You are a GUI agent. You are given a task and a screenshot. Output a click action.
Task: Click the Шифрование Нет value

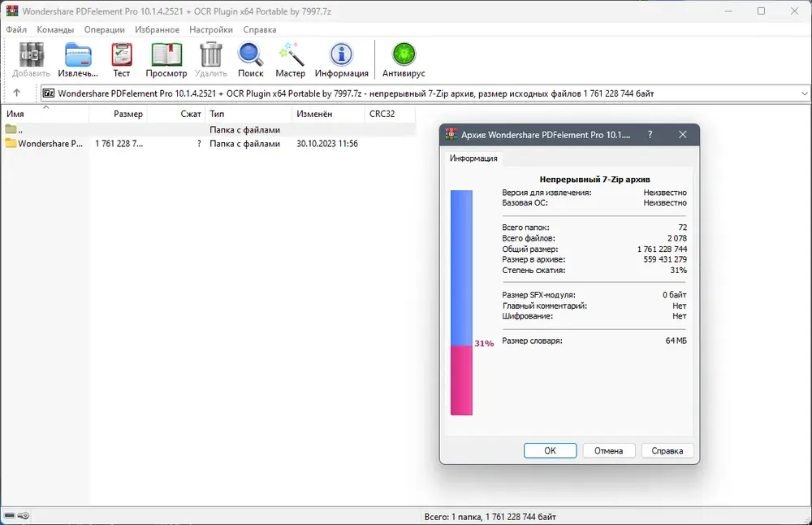tap(680, 315)
